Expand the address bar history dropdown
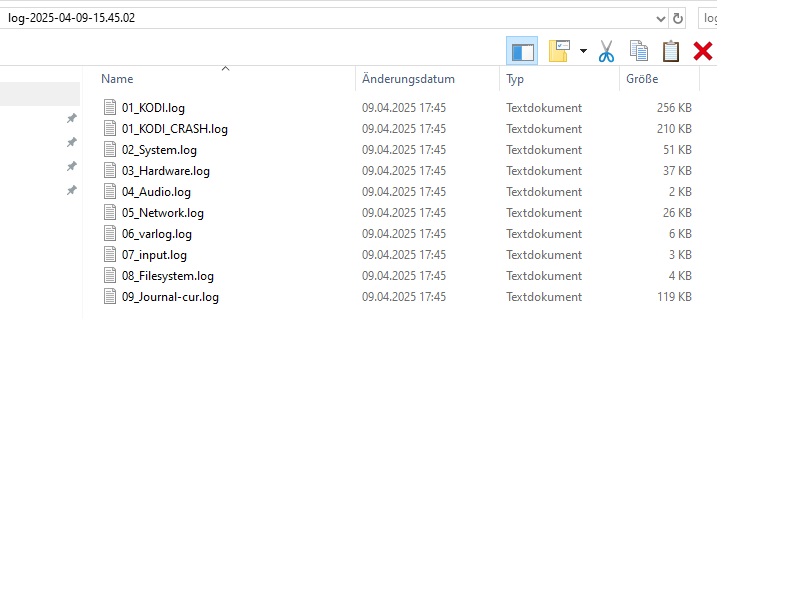Viewport: 800px width, 600px height. pos(661,19)
